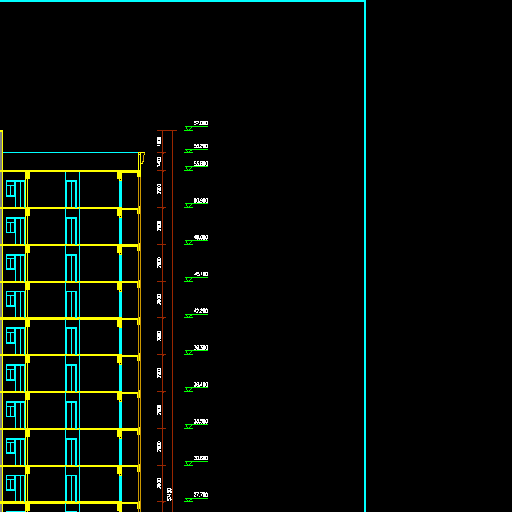Screen dimensions: 512x512
Task: Pick the 39.300 elevation marker triangle
Action: [189, 353]
